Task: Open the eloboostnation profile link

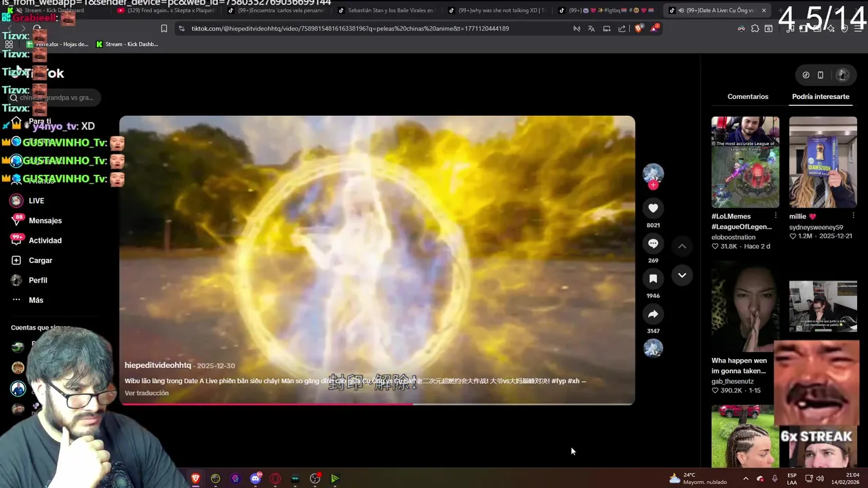Action: (733, 237)
